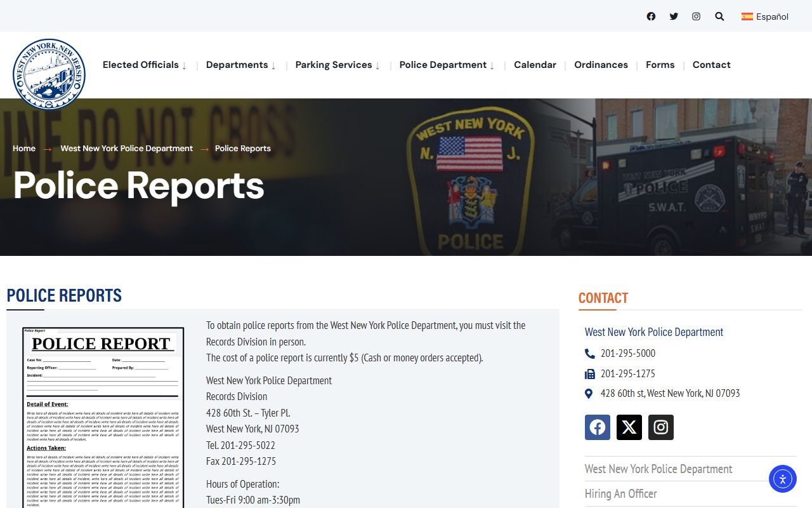Click the POLICE REPORTS section heading
812x508 pixels.
[x=64, y=296]
